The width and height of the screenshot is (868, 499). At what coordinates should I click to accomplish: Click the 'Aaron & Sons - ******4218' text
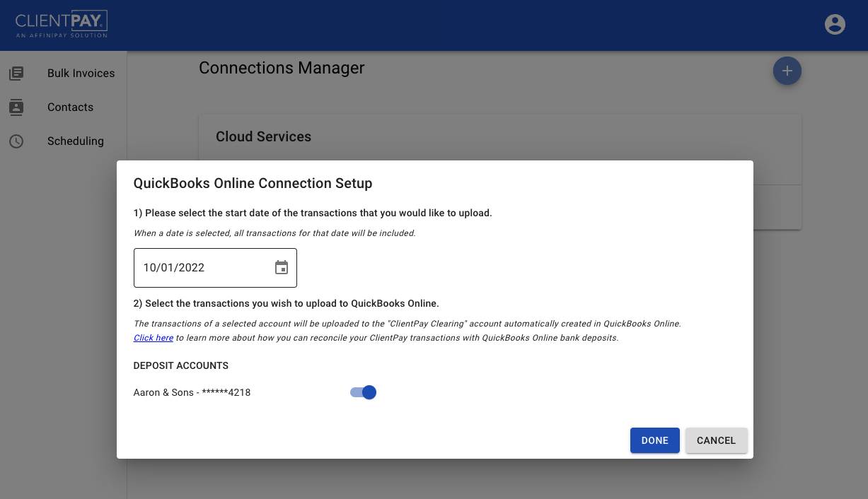coord(192,392)
